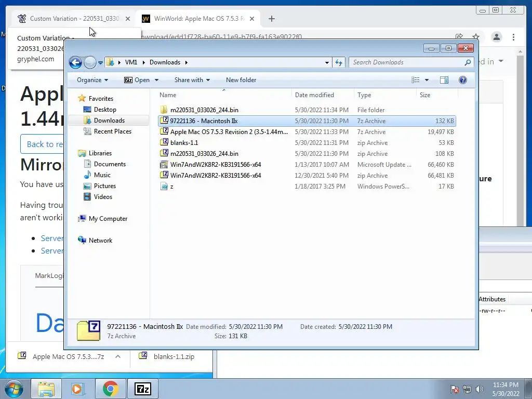Click the volume speaker tray icon
The width and height of the screenshot is (532, 399).
tap(480, 389)
